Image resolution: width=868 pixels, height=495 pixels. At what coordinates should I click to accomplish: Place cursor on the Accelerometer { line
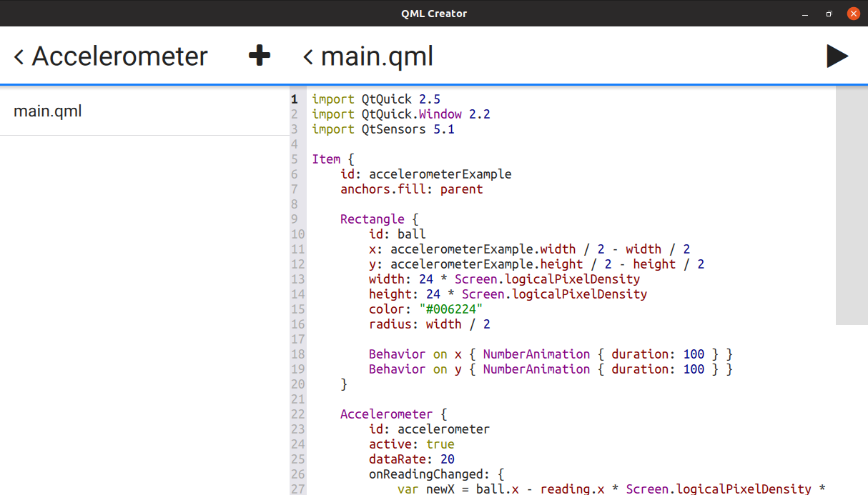click(x=393, y=414)
